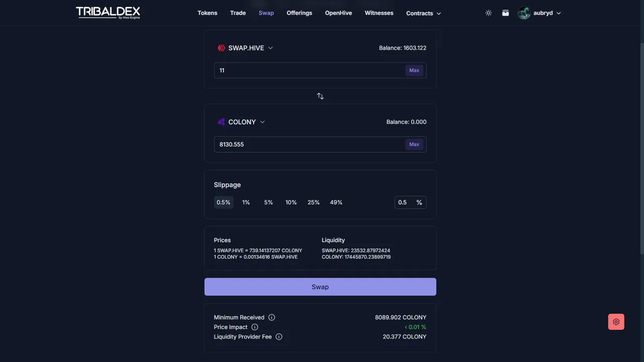Select 5% slippage option
The width and height of the screenshot is (644, 362).
[x=269, y=202]
